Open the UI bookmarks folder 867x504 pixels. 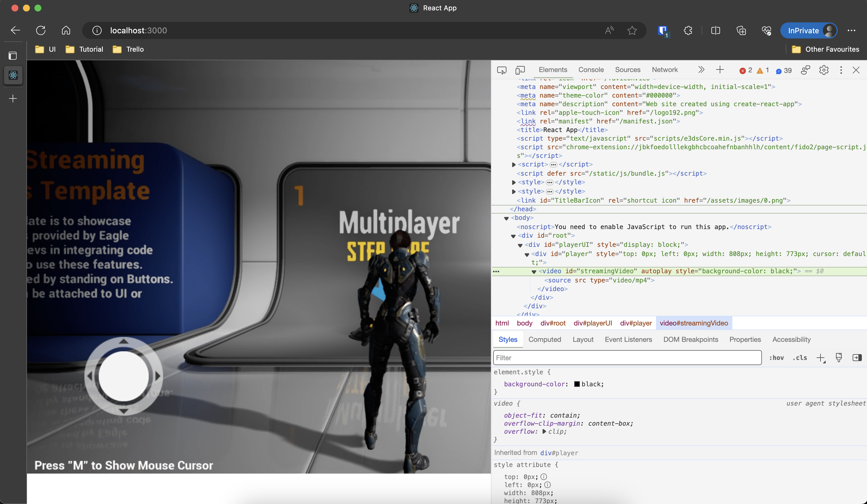45,49
